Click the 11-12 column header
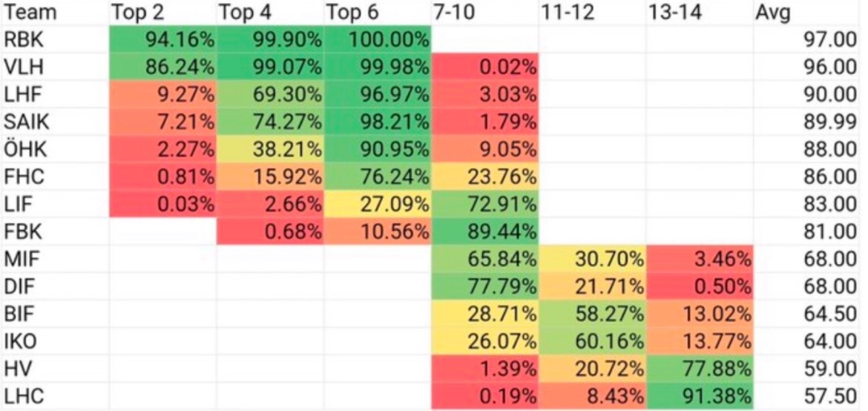This screenshot has width=868, height=411. click(x=592, y=12)
